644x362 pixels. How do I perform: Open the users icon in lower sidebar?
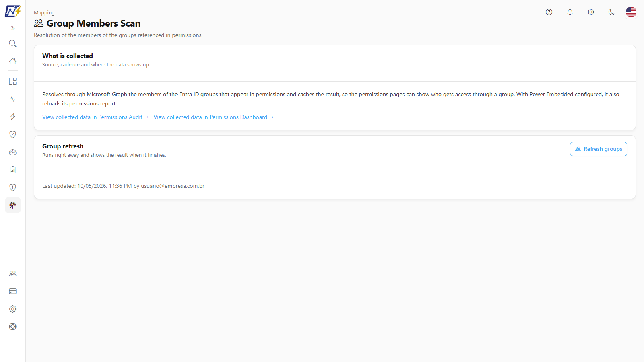pos(13,274)
